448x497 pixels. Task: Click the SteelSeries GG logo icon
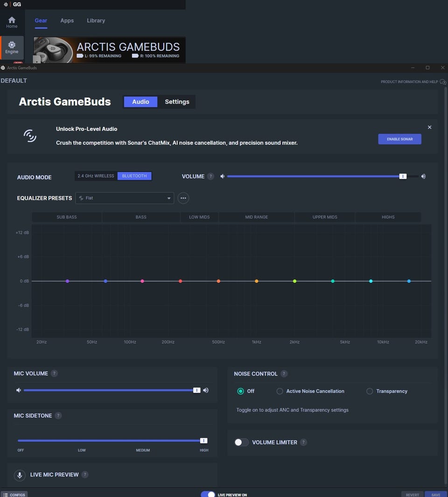(6, 5)
